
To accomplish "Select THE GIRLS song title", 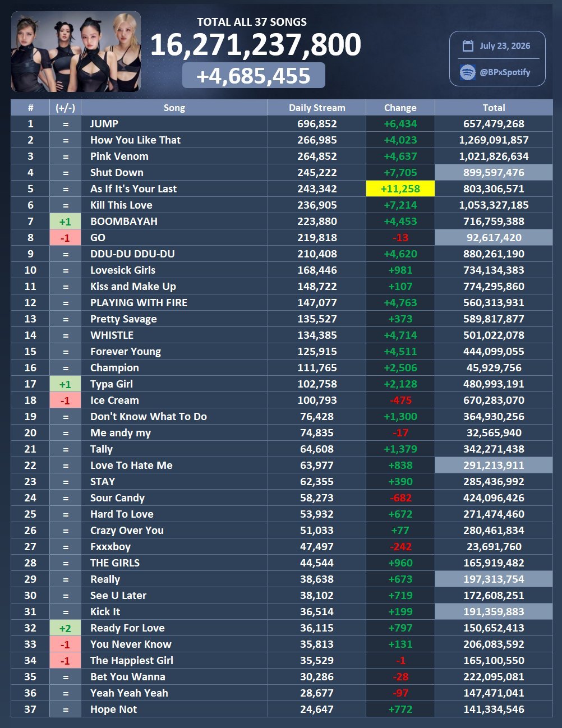I will click(115, 563).
